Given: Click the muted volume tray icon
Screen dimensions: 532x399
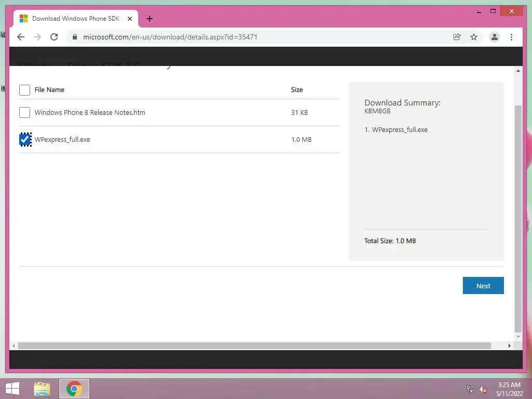Looking at the screenshot, I should point(483,389).
